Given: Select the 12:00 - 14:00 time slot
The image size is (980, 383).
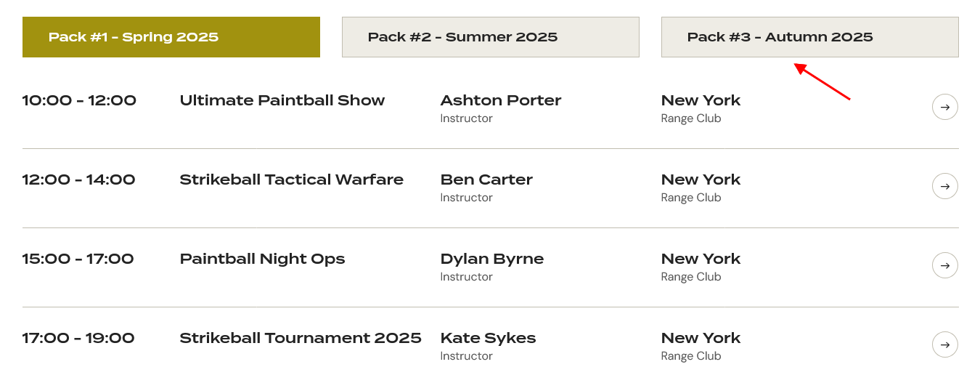Looking at the screenshot, I should 79,180.
